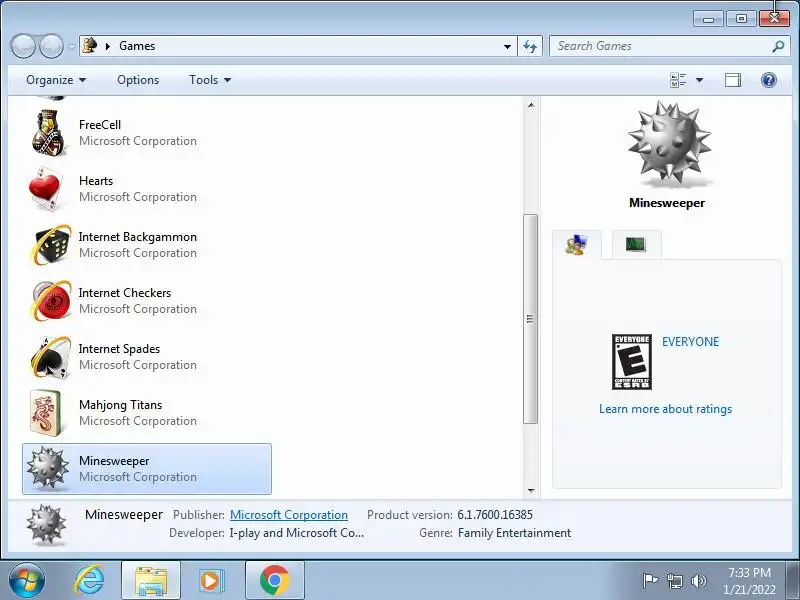The height and width of the screenshot is (600, 800).
Task: Select the Internet Checkers icon
Action: (50, 301)
